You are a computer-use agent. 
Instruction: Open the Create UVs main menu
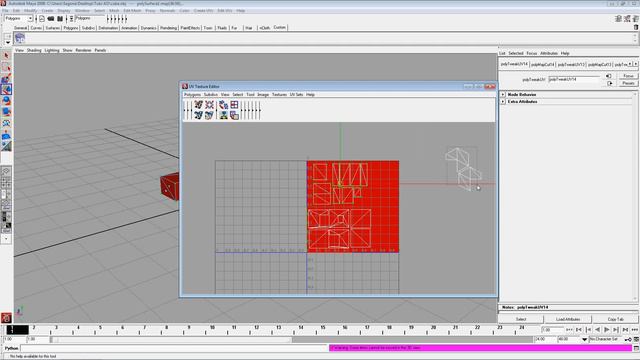tap(203, 11)
